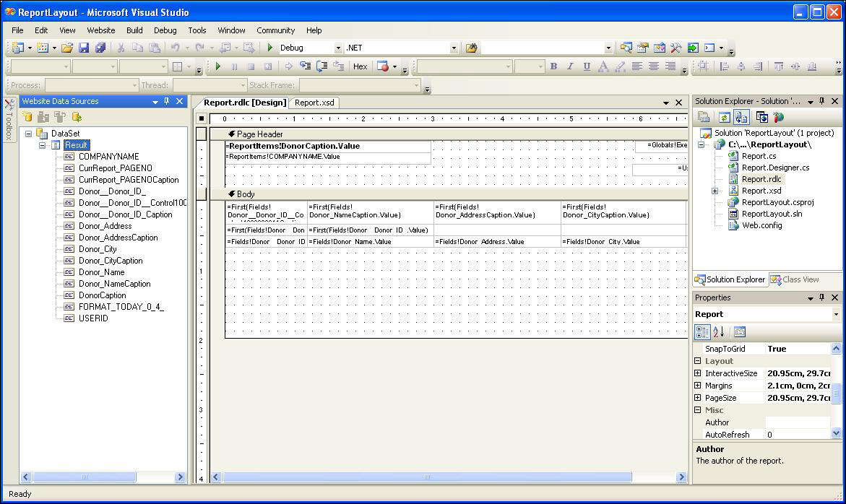Open the Properties Window toolbar icon
This screenshot has width=846, height=504.
642,48
